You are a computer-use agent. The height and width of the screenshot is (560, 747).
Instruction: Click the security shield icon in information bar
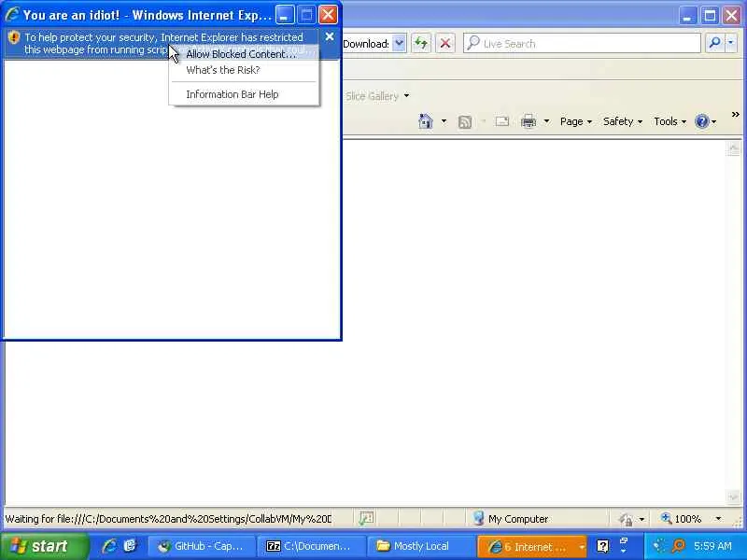click(x=14, y=37)
